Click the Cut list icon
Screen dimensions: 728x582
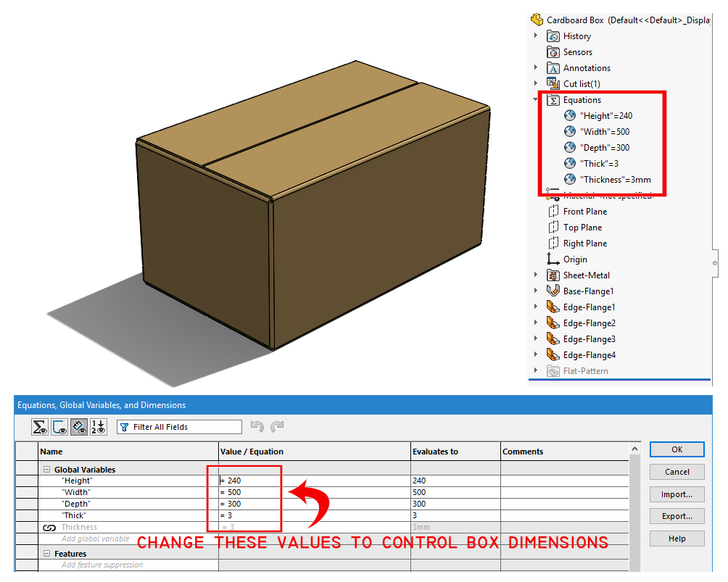(553, 83)
